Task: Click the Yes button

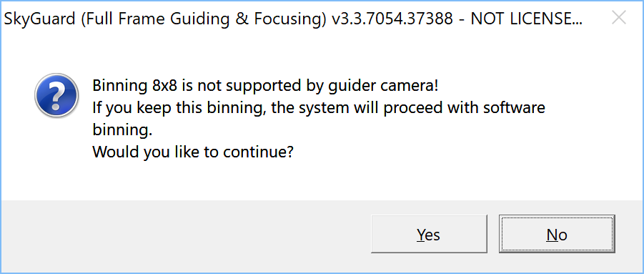Action: pyautogui.click(x=429, y=234)
